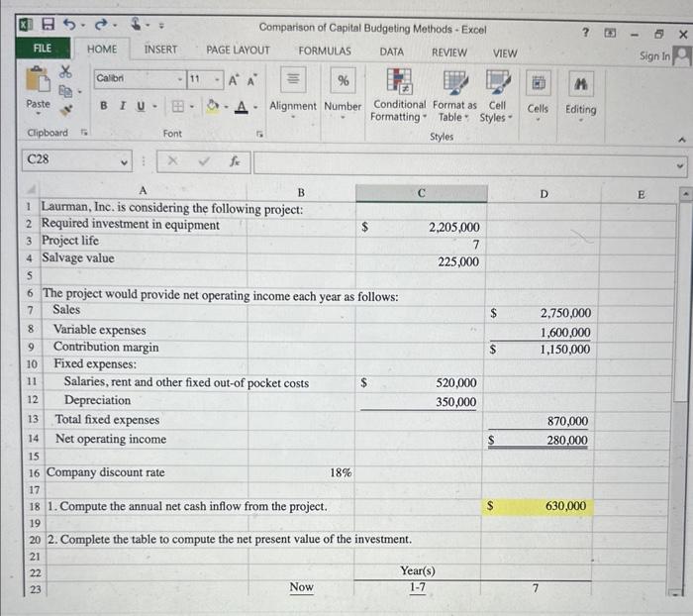Click the Conditional Formatting icon

pyautogui.click(x=399, y=82)
